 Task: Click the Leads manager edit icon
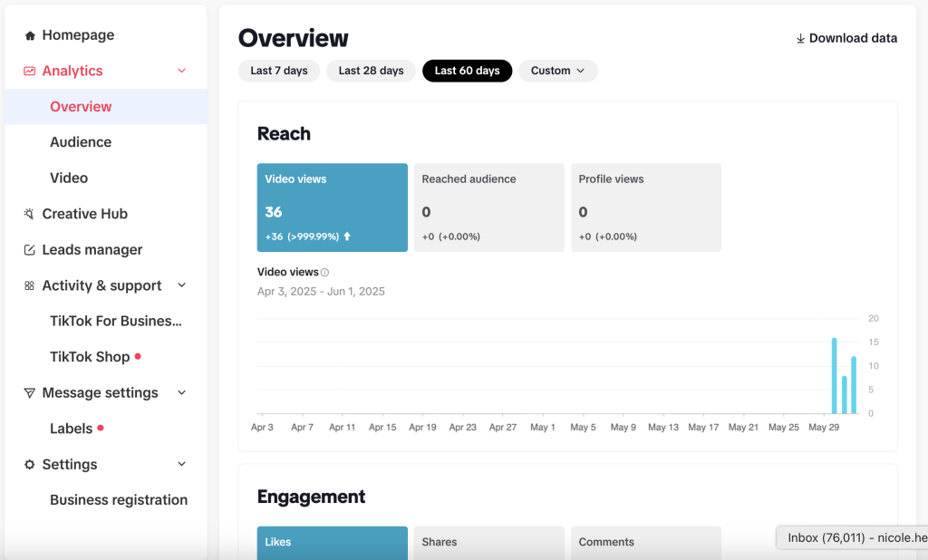point(30,250)
